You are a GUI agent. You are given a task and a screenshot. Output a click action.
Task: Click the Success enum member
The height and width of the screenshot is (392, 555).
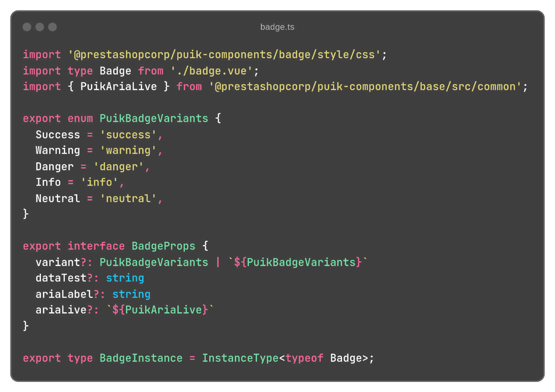pos(58,135)
